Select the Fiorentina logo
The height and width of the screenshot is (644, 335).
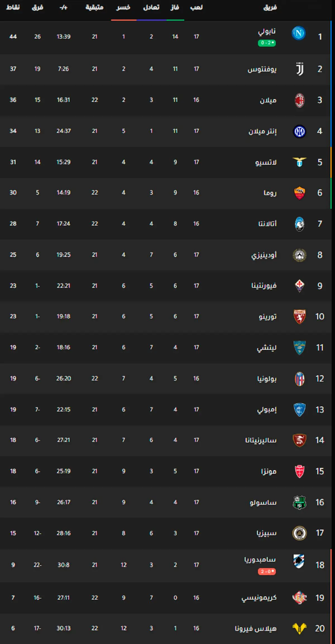click(300, 286)
